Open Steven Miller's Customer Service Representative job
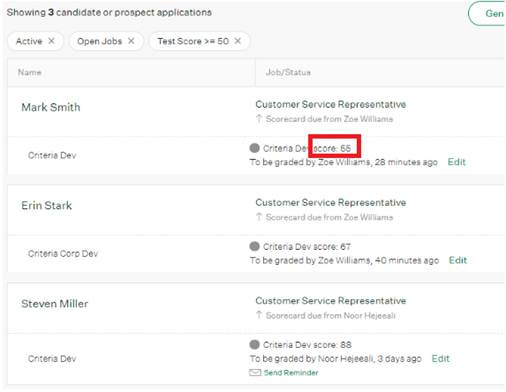This screenshot has height=392, width=506. pos(331,301)
